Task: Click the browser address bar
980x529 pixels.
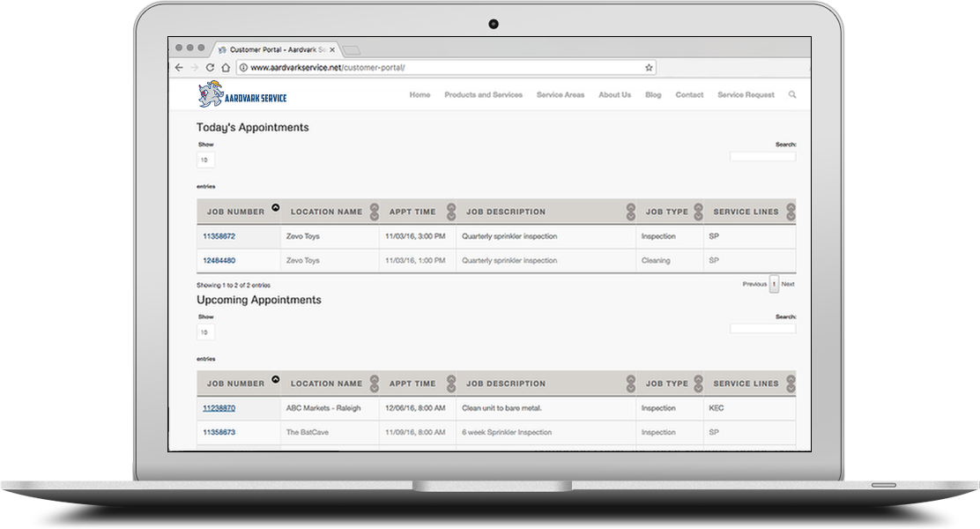Action: [441, 67]
